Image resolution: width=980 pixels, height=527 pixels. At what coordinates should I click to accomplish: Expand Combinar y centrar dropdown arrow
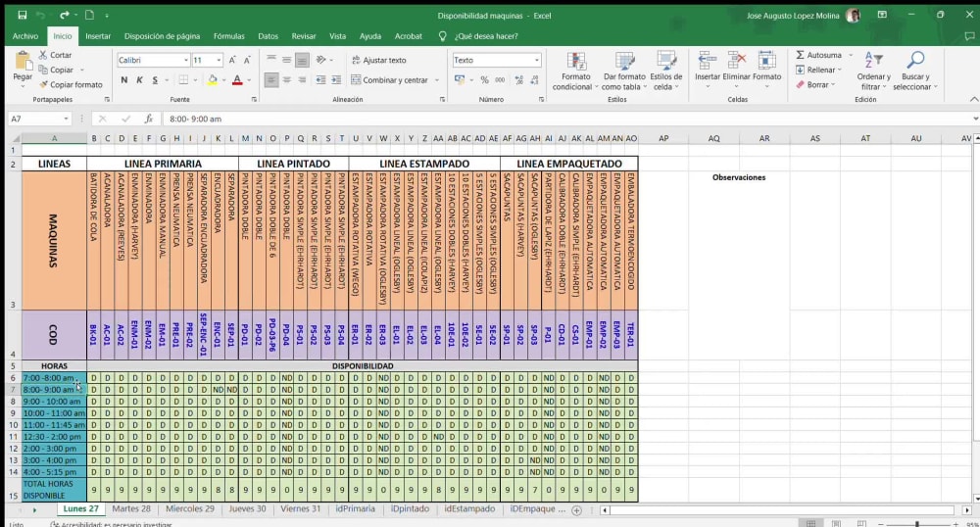coord(437,80)
